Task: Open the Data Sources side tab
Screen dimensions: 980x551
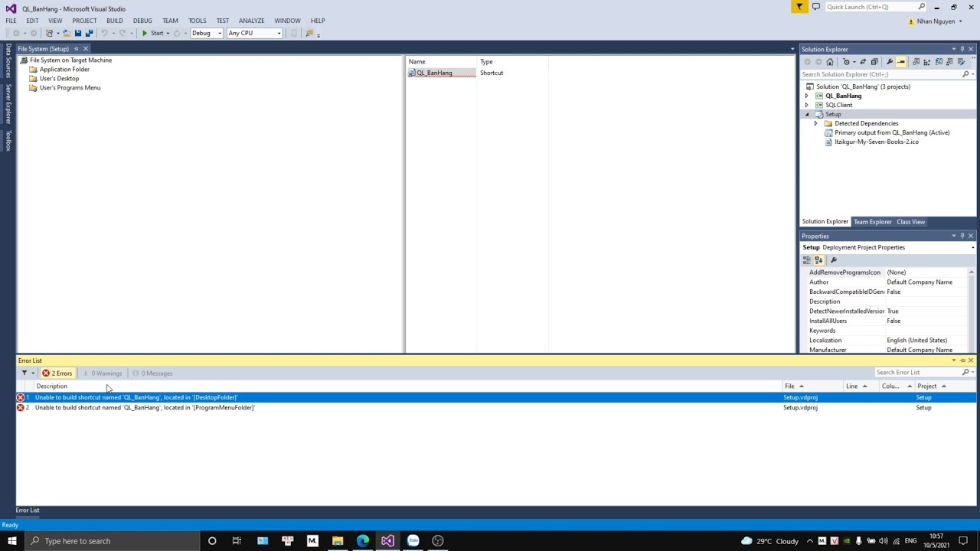Action: [x=8, y=60]
